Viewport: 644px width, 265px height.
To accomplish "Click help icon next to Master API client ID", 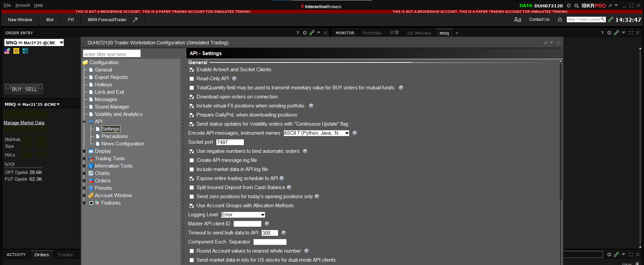I will pyautogui.click(x=267, y=224).
